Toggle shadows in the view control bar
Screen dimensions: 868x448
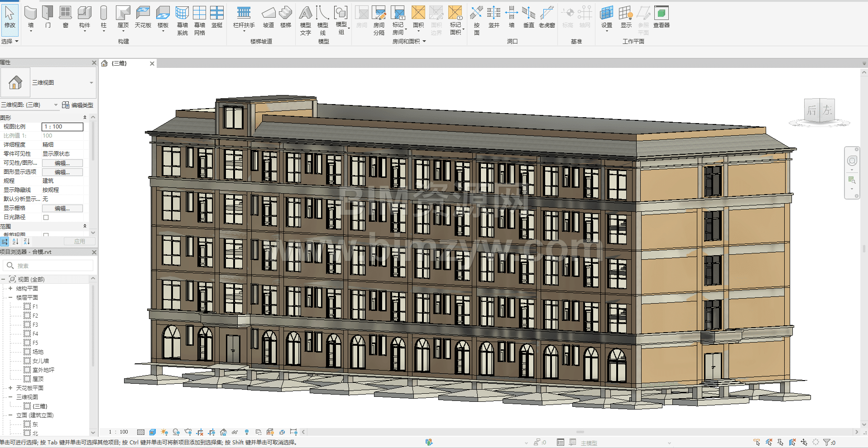point(176,432)
